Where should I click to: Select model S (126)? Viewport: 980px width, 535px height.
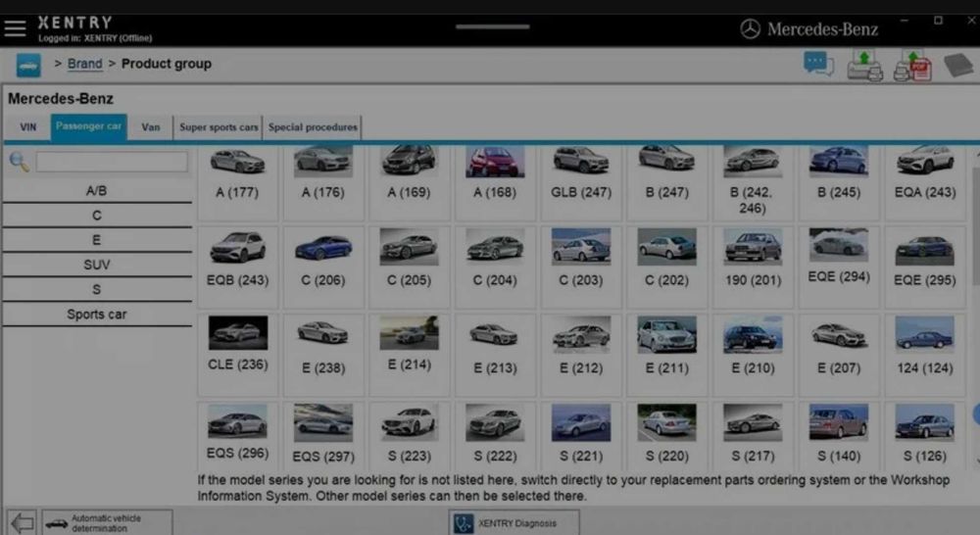tap(925, 436)
